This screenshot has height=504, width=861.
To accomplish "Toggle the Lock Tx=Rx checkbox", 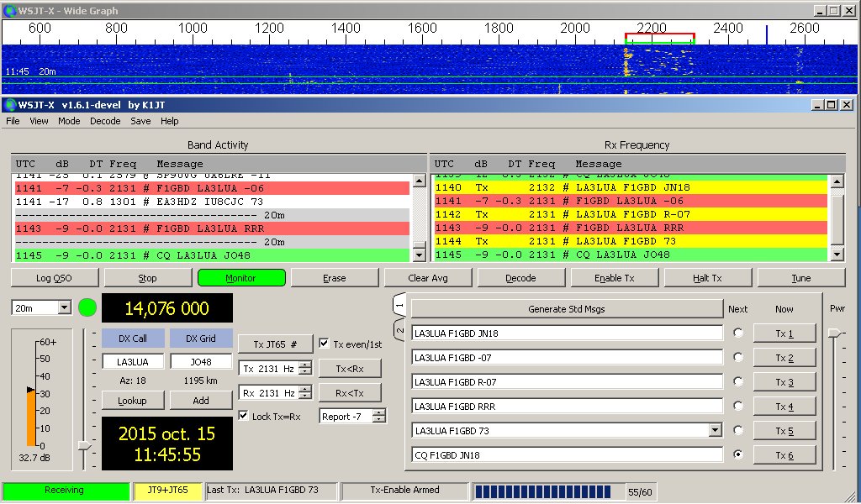I will tap(243, 416).
